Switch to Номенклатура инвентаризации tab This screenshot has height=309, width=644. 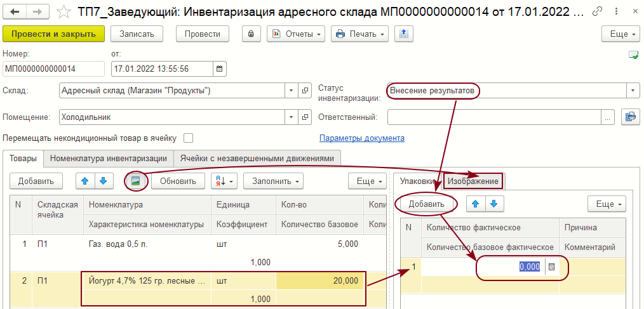(109, 158)
